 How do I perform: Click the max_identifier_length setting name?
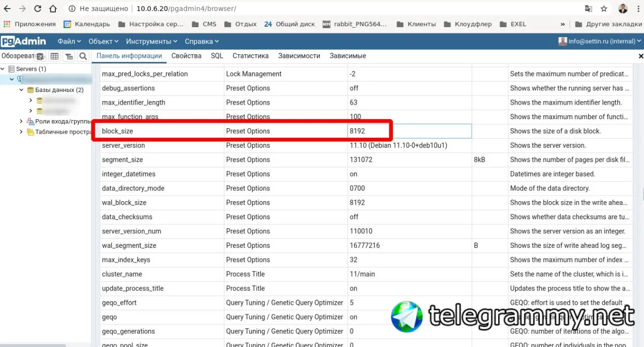[x=134, y=103]
